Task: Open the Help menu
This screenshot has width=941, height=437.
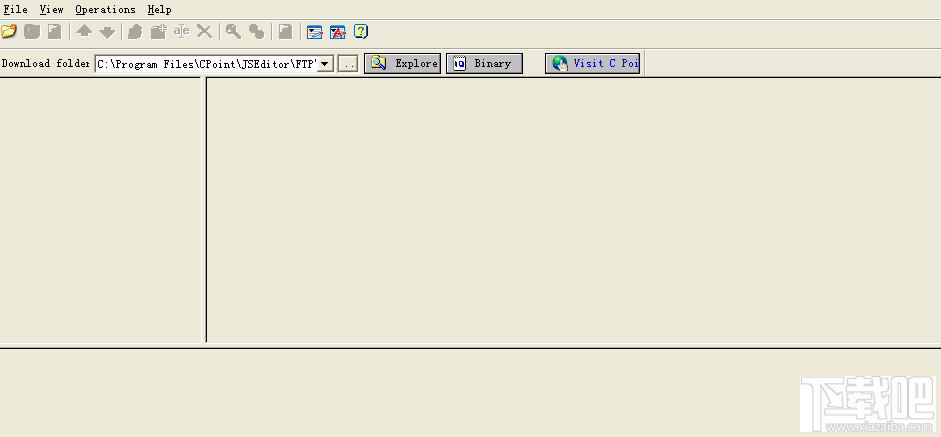Action: tap(160, 9)
